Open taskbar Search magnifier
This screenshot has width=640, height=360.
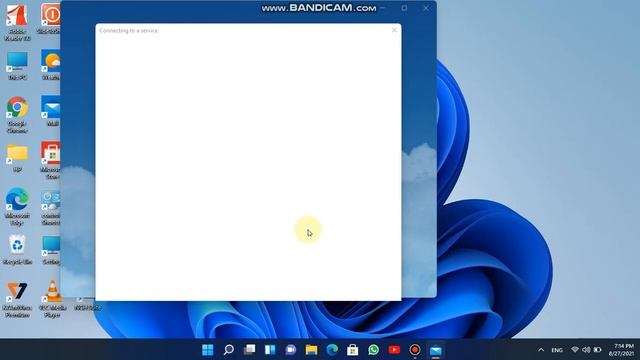(x=229, y=350)
